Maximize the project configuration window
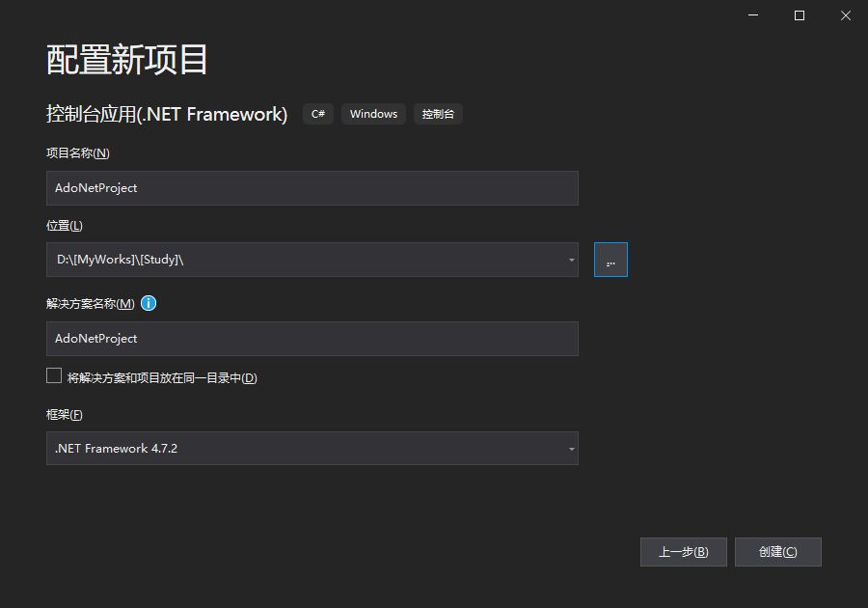868x608 pixels. coord(800,15)
